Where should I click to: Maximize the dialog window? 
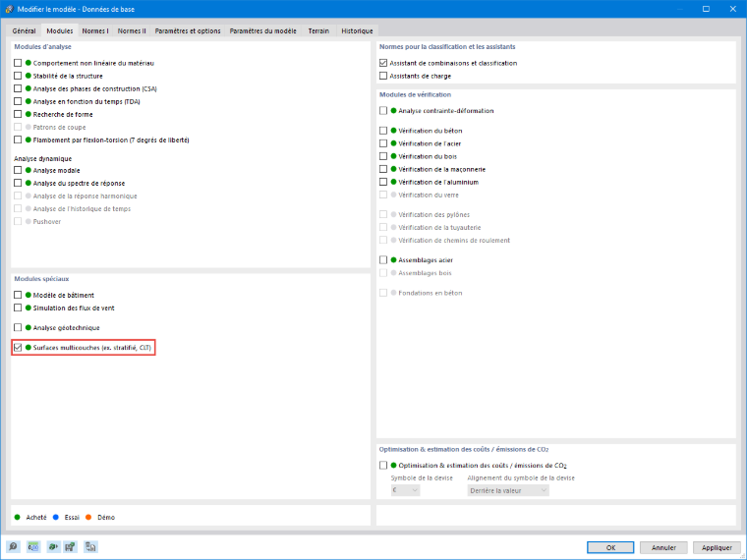click(706, 9)
